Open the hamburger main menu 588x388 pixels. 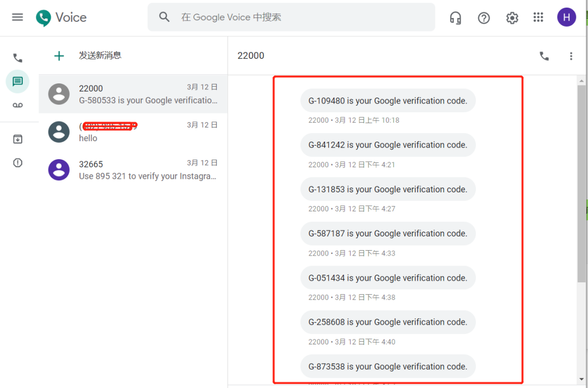click(17, 17)
